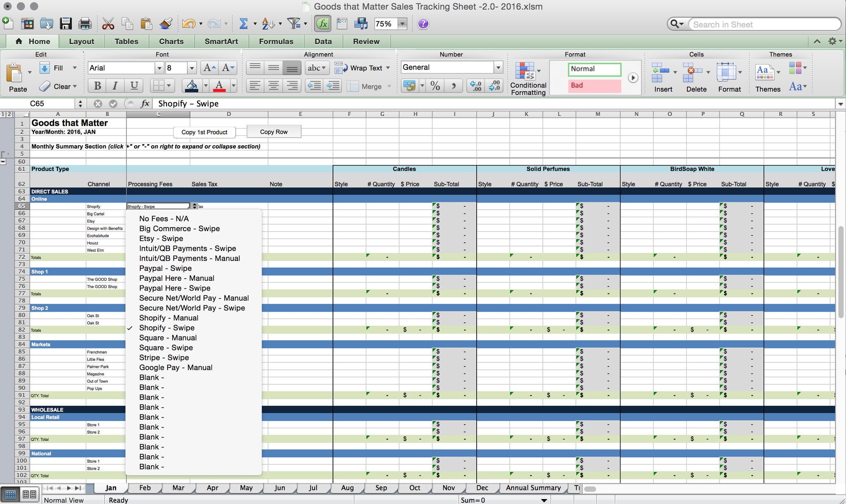The height and width of the screenshot is (504, 846).
Task: Open the font size dropdown arrow
Action: 192,68
